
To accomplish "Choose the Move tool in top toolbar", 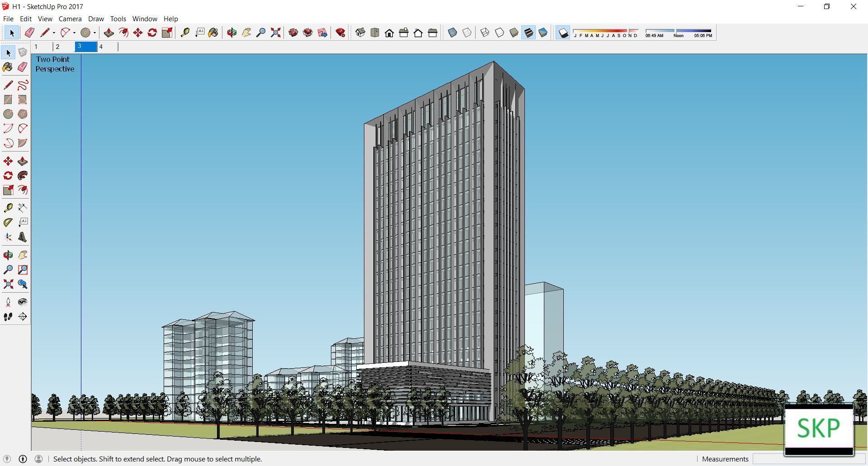I will (x=138, y=33).
